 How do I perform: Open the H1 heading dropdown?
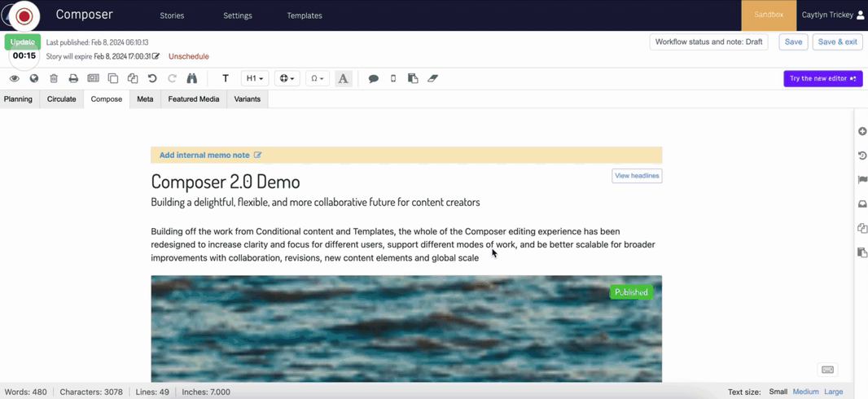click(255, 79)
